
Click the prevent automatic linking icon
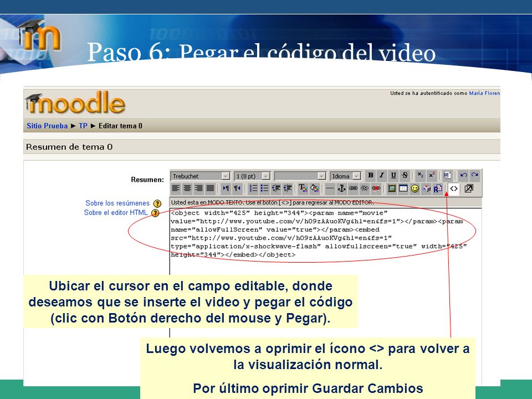click(x=376, y=188)
